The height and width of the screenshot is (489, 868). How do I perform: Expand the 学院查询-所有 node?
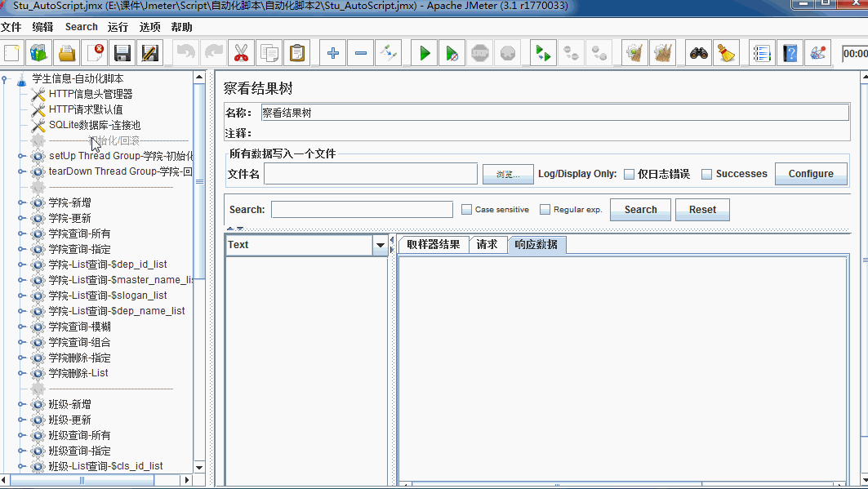coord(21,233)
